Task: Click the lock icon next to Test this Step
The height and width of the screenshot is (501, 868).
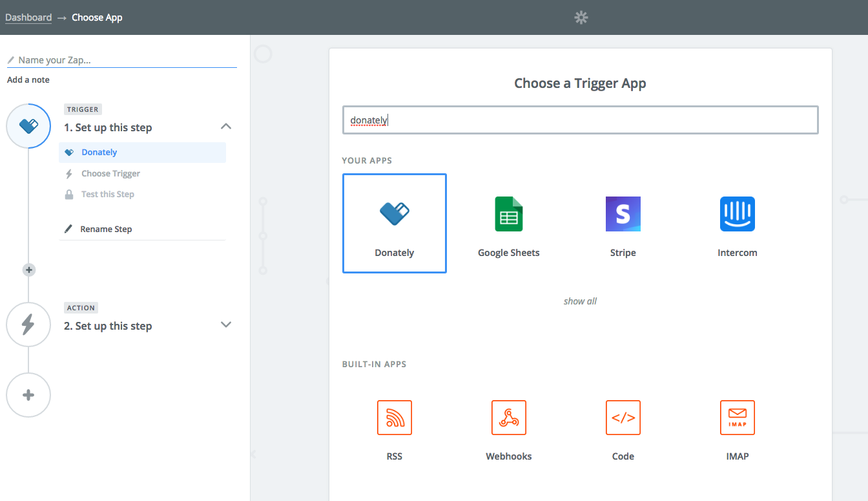Action: point(69,194)
